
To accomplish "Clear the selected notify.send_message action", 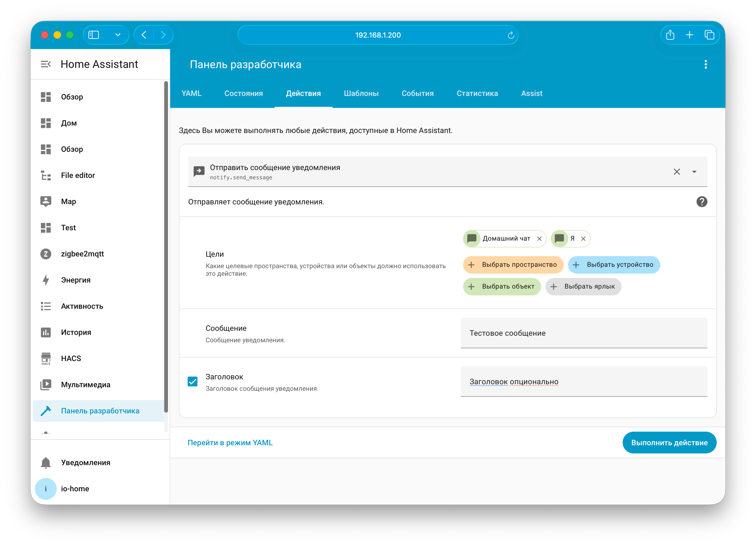I will coord(677,172).
